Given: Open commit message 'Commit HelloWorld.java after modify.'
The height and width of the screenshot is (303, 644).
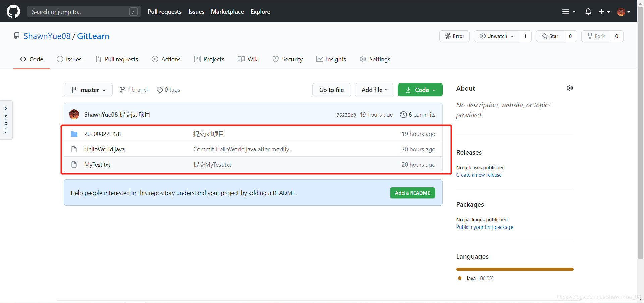Looking at the screenshot, I should (242, 149).
